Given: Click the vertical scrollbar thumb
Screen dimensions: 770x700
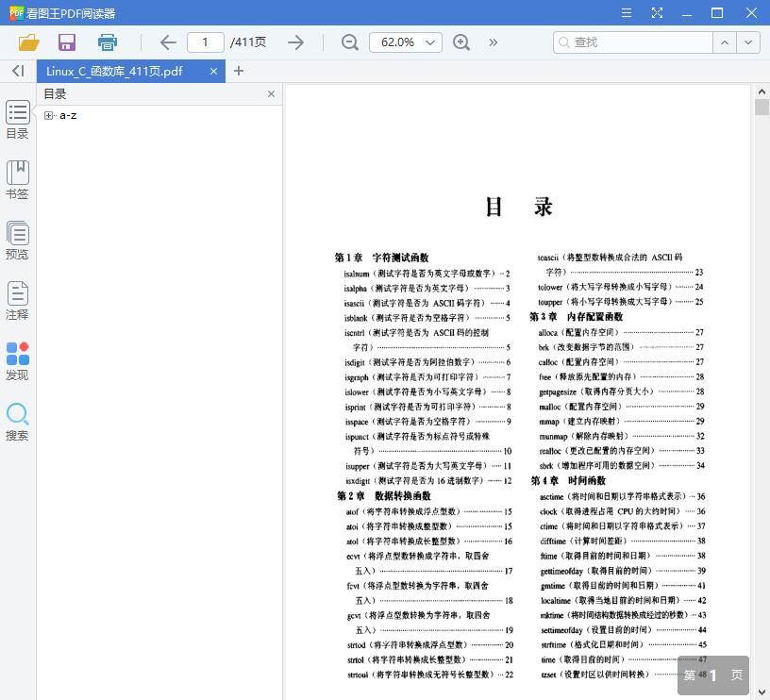Looking at the screenshot, I should point(762,107).
